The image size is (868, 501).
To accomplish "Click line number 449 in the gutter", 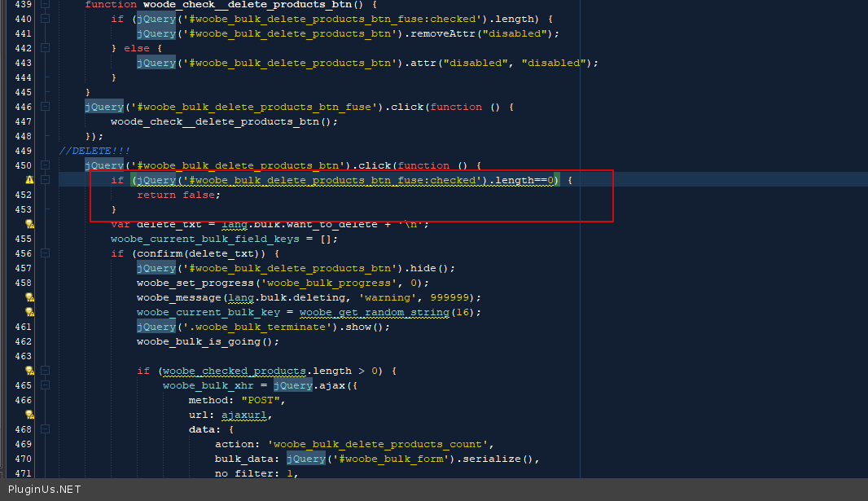I will [23, 151].
